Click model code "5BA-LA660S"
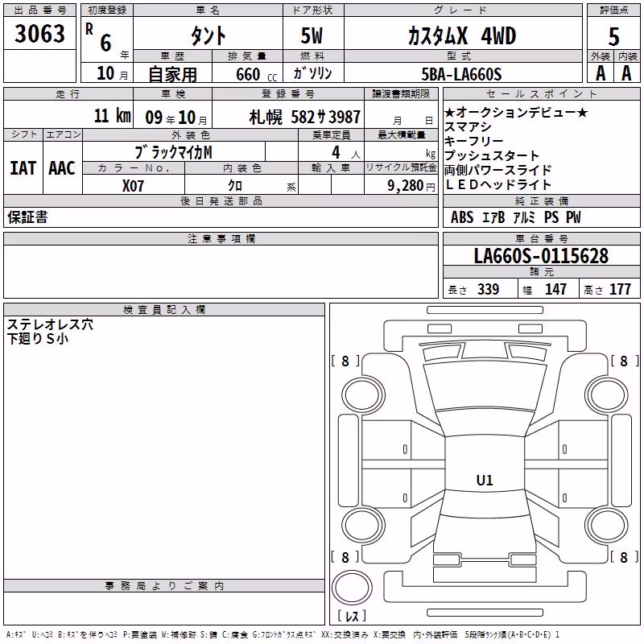The height and width of the screenshot is (644, 644). point(461,74)
